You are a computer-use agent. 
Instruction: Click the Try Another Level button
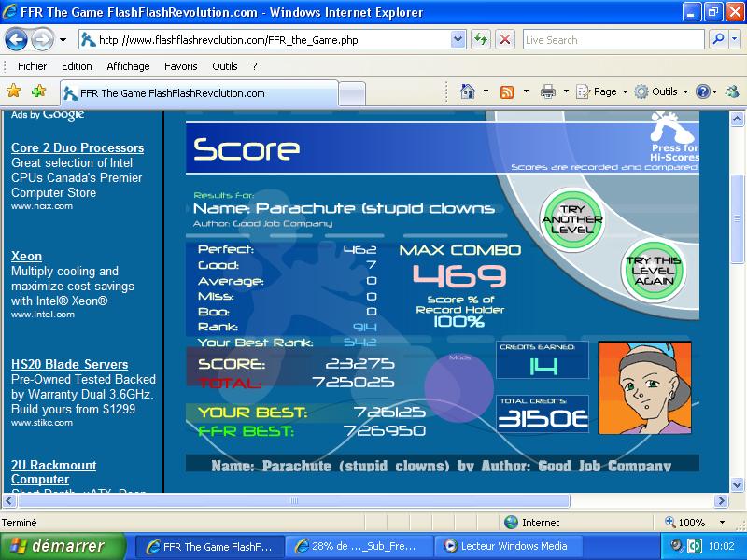[x=571, y=219]
